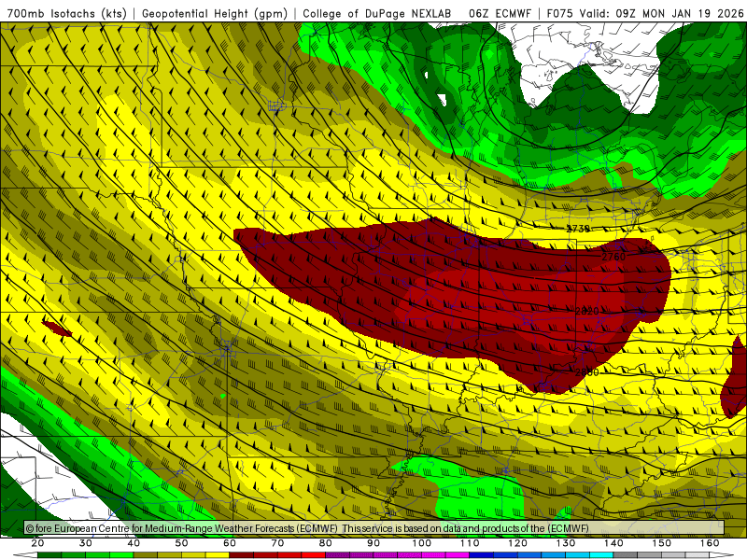Click the 'College of DuPage NEXLAB' label

point(377,14)
